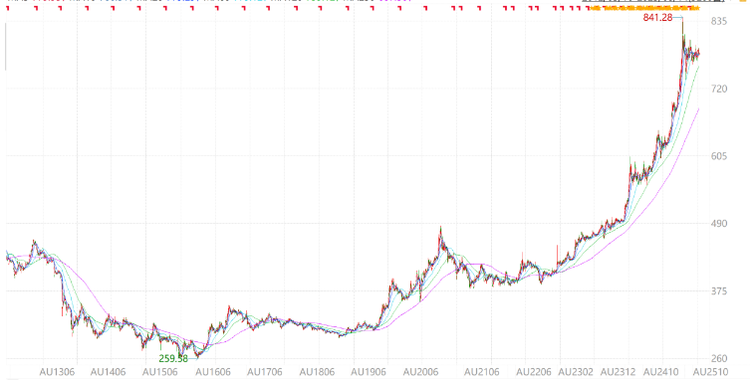Click the red rollover marker above AU1306
The image size is (750, 382).
click(60, 9)
